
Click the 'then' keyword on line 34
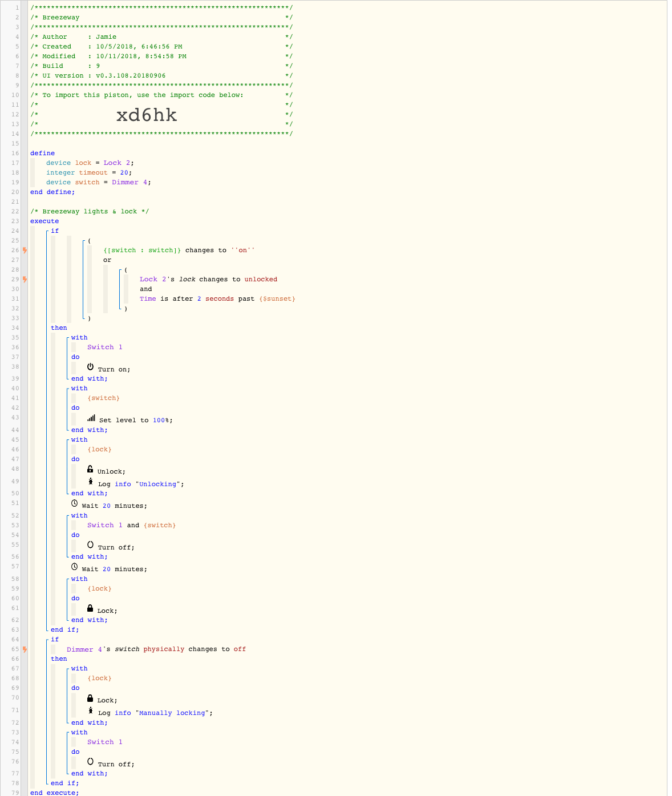click(x=59, y=328)
